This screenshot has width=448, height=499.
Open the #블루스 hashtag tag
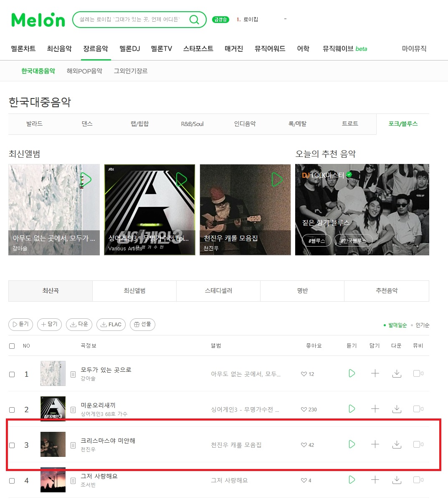[x=316, y=241]
